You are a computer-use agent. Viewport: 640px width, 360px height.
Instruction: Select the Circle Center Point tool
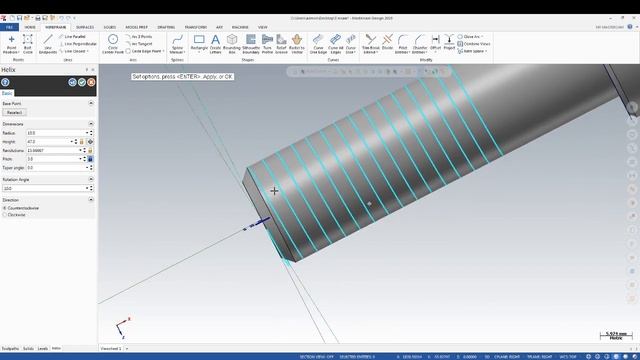(x=113, y=44)
